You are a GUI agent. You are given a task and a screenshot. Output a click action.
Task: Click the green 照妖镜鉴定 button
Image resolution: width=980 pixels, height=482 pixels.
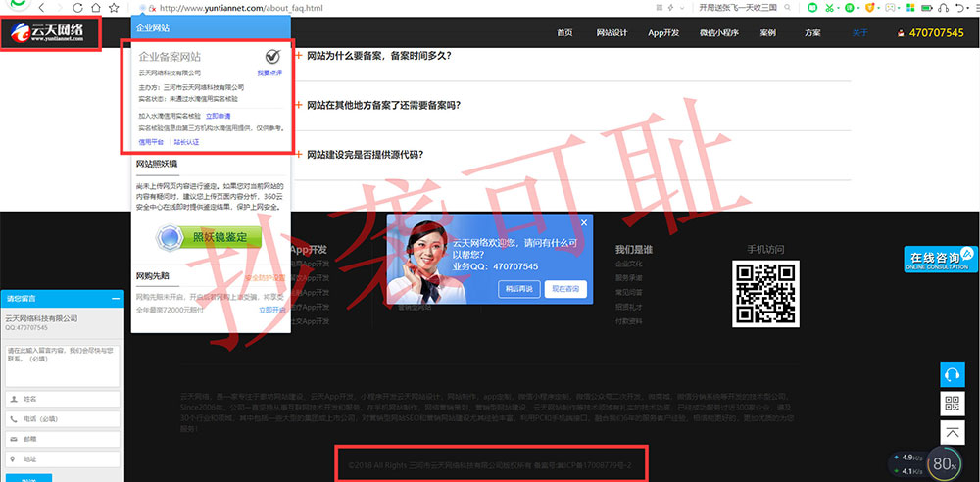tap(210, 237)
